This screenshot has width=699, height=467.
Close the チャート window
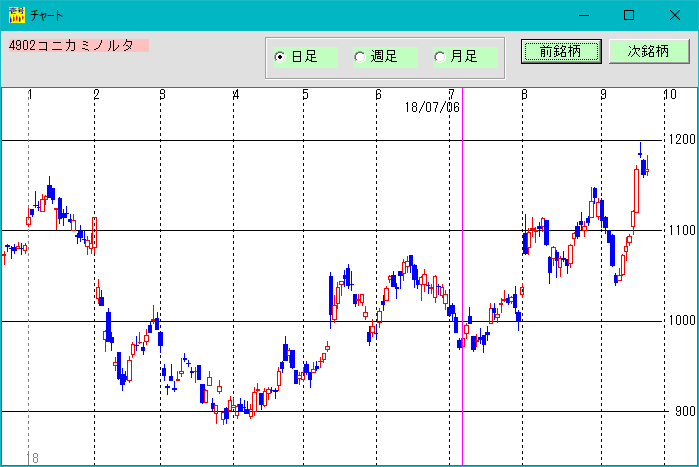coord(675,15)
